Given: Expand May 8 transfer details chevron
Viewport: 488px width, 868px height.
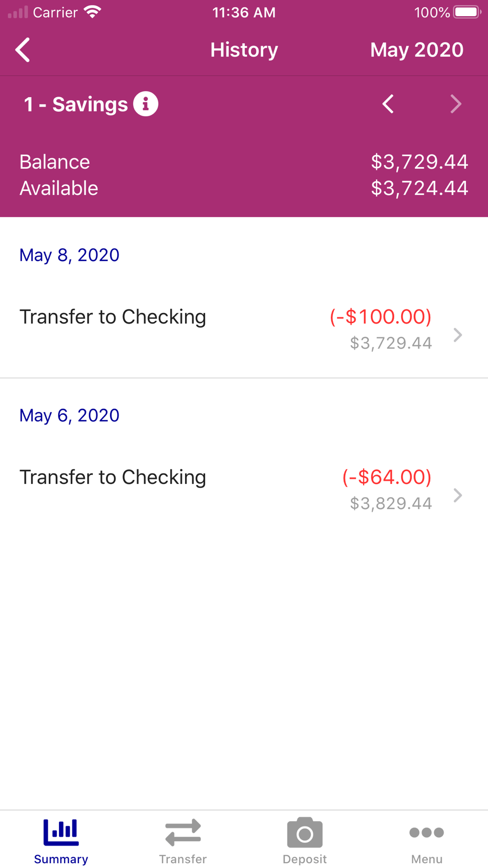Looking at the screenshot, I should 457,335.
